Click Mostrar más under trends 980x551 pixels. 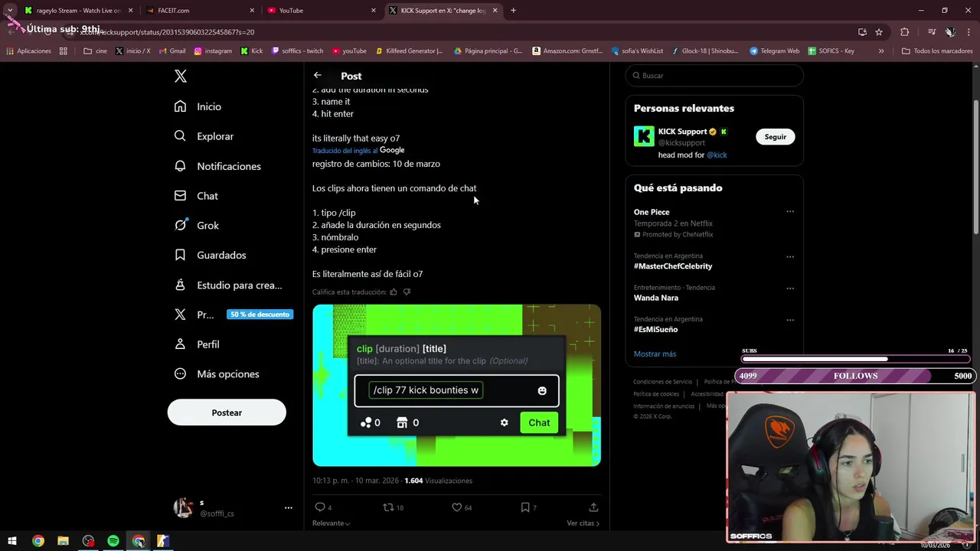[x=655, y=354]
